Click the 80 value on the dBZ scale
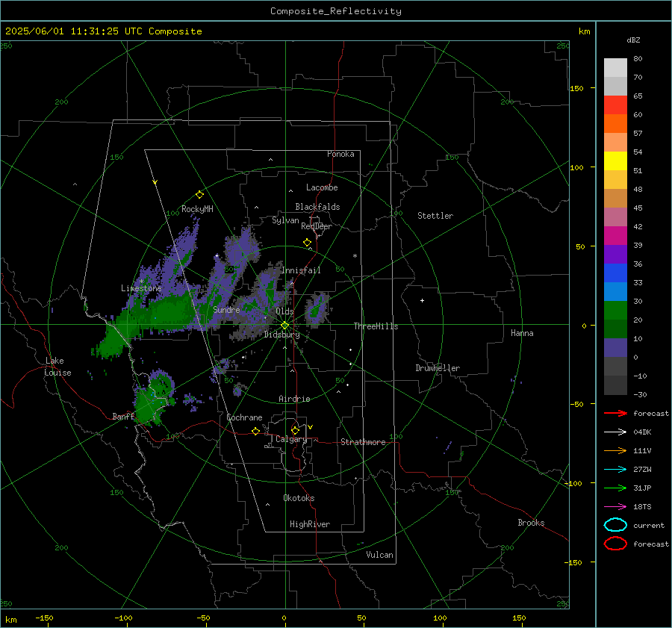The image size is (672, 628). tap(638, 59)
